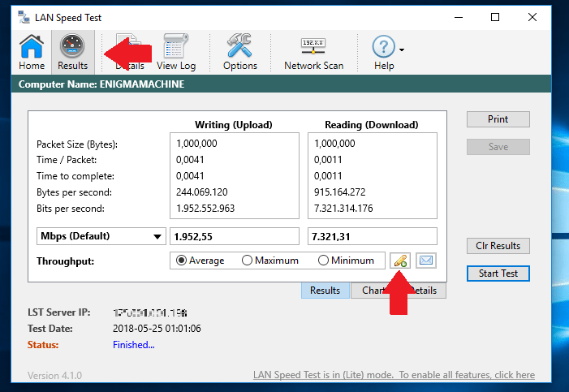Expand the Help dropdown arrow
The image size is (569, 392).
[402, 50]
